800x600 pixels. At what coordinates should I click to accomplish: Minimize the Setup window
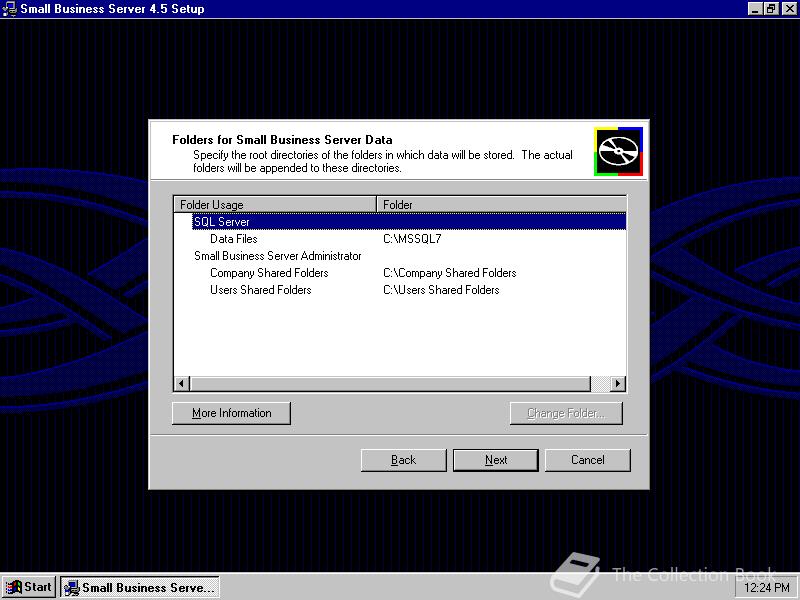pos(755,9)
